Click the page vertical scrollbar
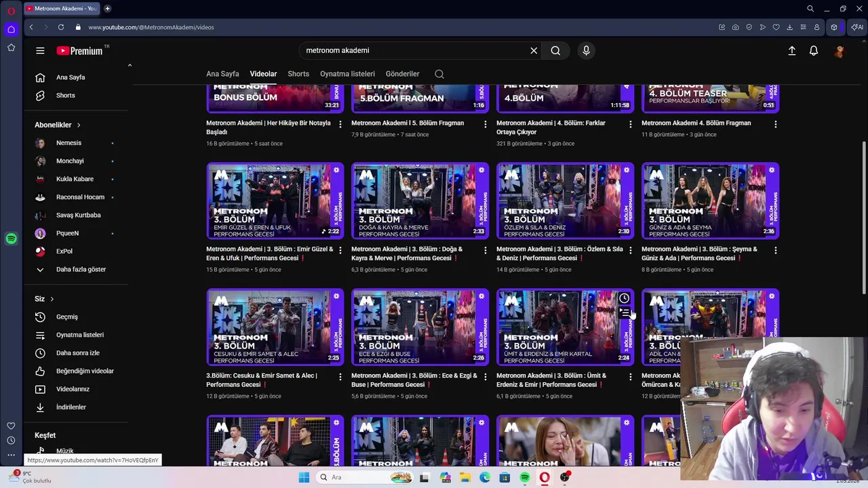 [x=863, y=217]
